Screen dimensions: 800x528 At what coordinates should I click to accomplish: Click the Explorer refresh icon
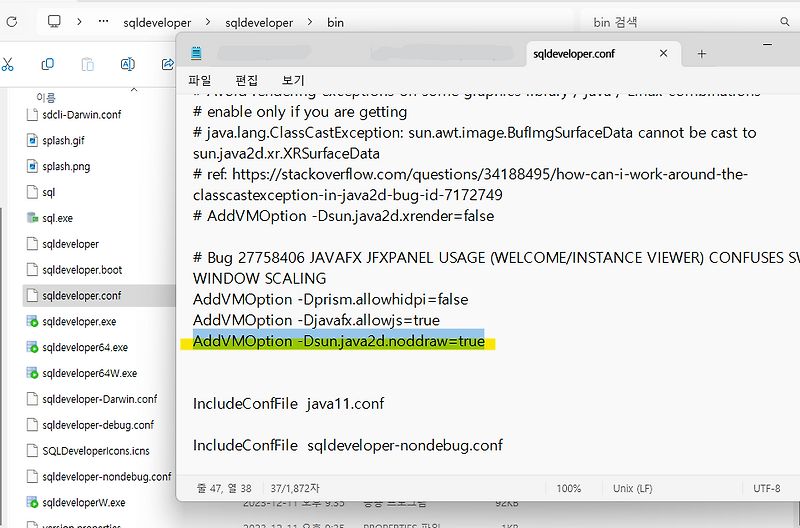(x=11, y=21)
